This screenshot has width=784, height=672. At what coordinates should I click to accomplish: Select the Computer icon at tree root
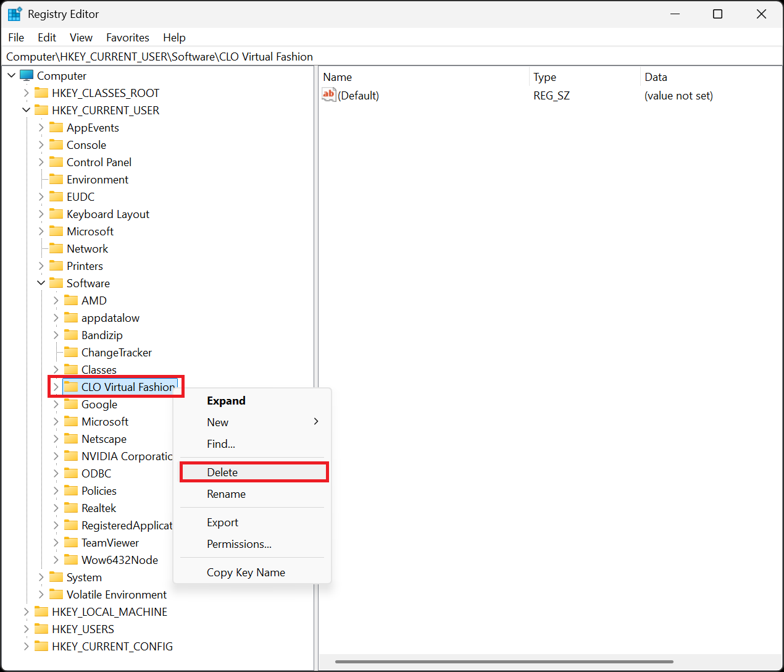click(x=26, y=75)
